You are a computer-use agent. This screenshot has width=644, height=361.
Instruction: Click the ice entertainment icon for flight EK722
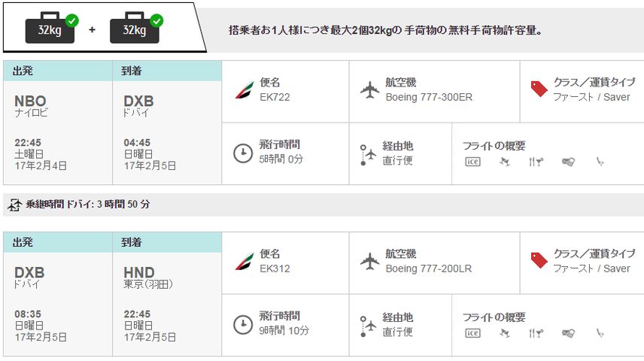tap(472, 162)
